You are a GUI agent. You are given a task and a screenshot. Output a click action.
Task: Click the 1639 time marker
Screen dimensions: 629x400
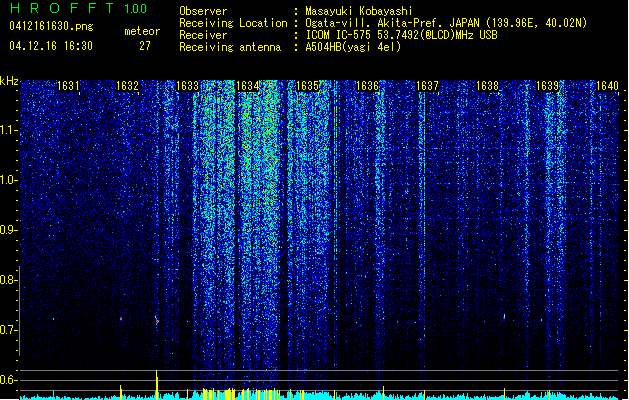[x=548, y=86]
